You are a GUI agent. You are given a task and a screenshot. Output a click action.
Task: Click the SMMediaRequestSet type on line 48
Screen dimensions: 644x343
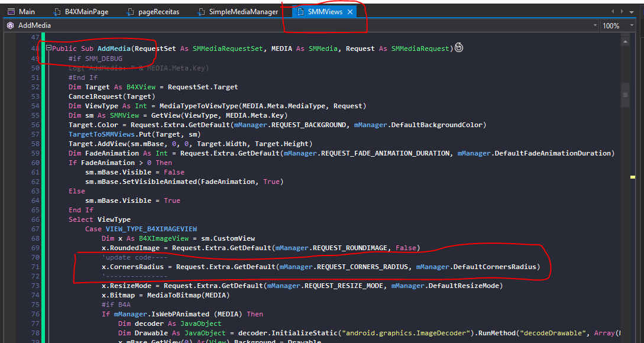pos(228,48)
